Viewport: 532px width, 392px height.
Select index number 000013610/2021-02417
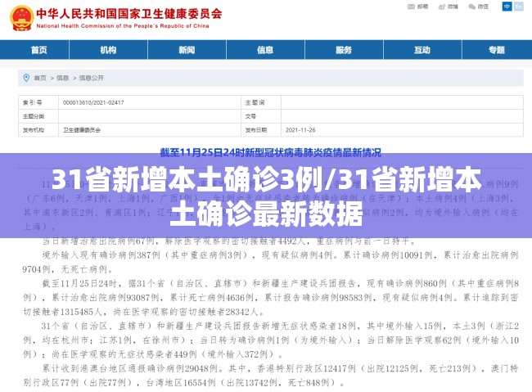pyautogui.click(x=93, y=102)
